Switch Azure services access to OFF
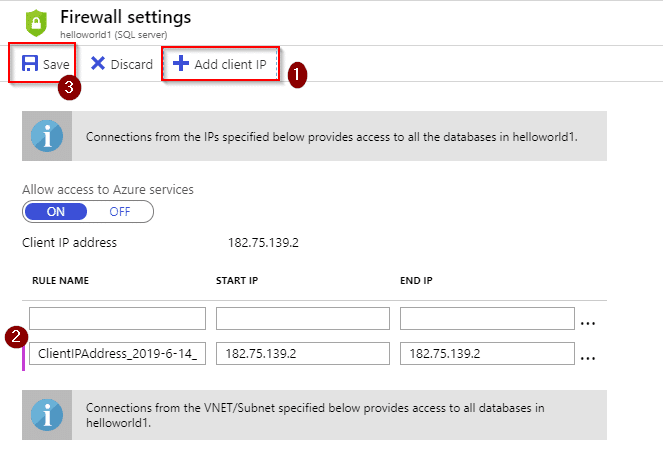The width and height of the screenshot is (663, 465). tap(120, 211)
